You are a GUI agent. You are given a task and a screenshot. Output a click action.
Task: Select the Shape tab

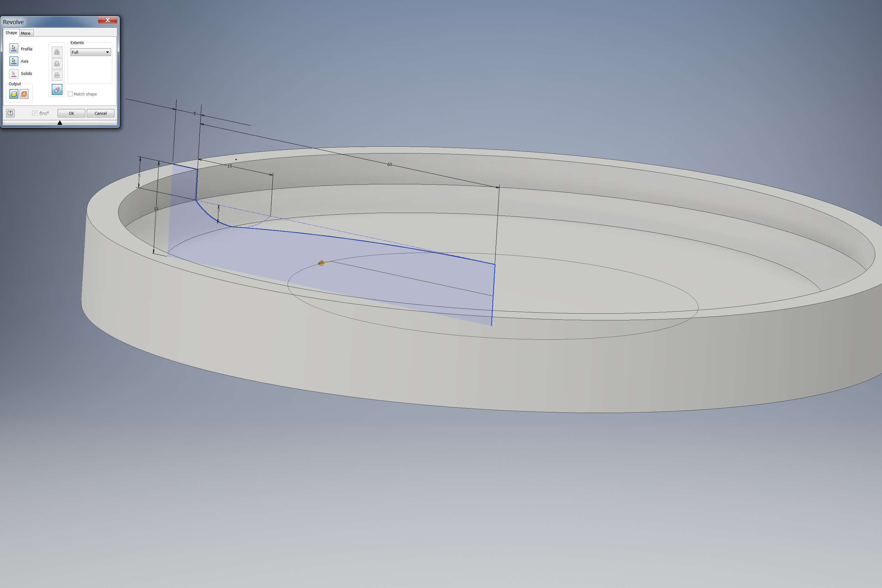click(11, 33)
